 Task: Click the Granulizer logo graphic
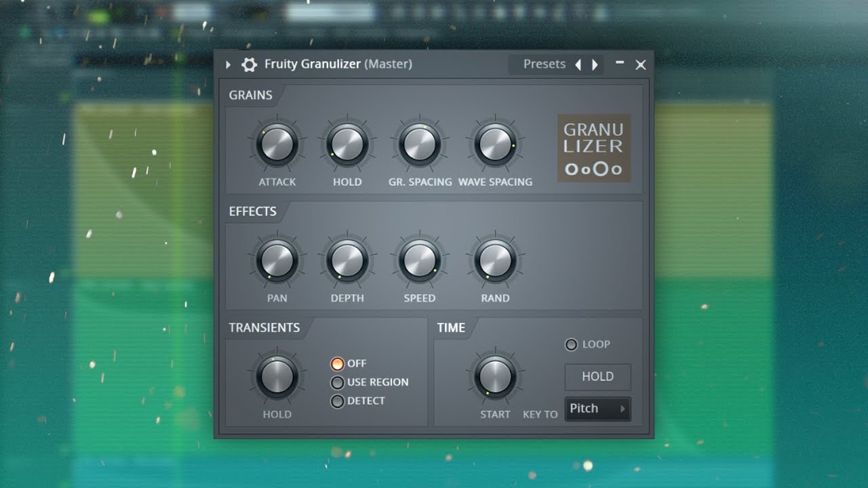[x=594, y=148]
